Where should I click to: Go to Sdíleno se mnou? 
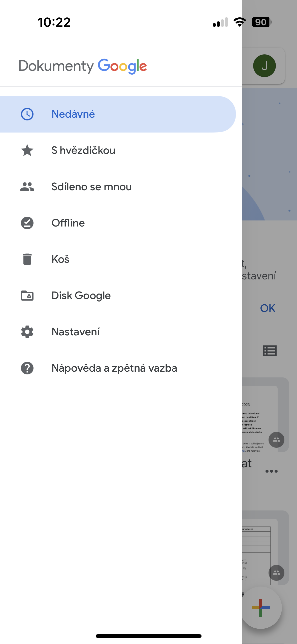click(x=91, y=187)
